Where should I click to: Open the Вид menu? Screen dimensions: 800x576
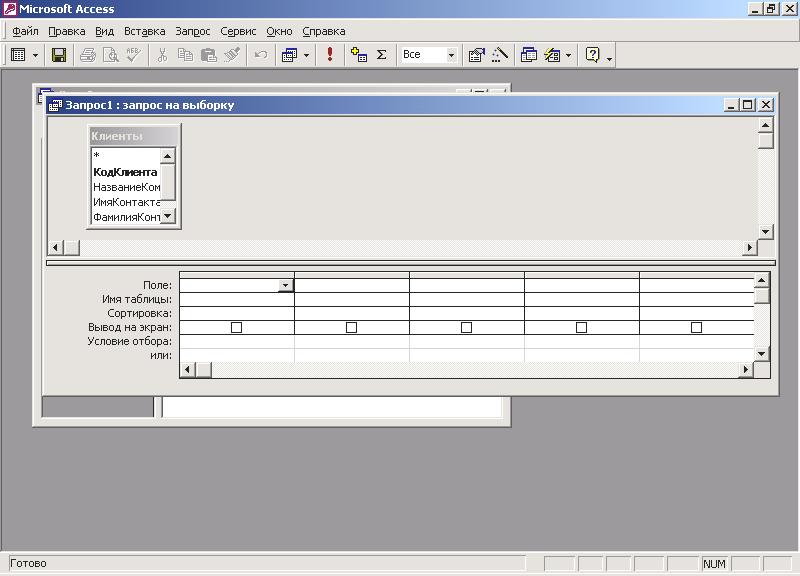(x=105, y=32)
